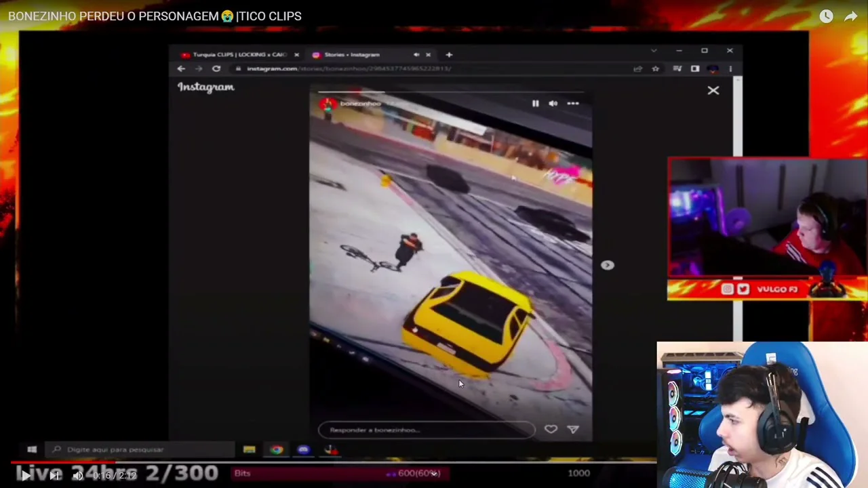Click the reply to bonezinhoo field
Image resolution: width=868 pixels, height=488 pixels.
click(426, 430)
